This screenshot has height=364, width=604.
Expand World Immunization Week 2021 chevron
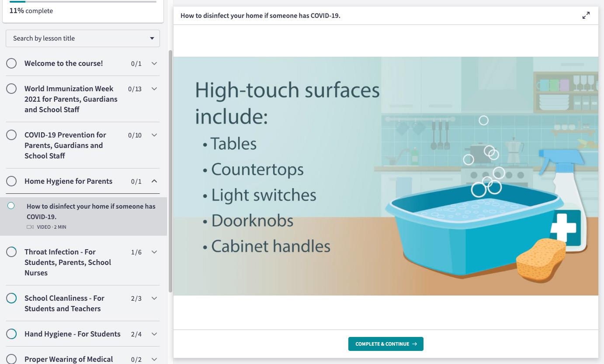pyautogui.click(x=154, y=89)
